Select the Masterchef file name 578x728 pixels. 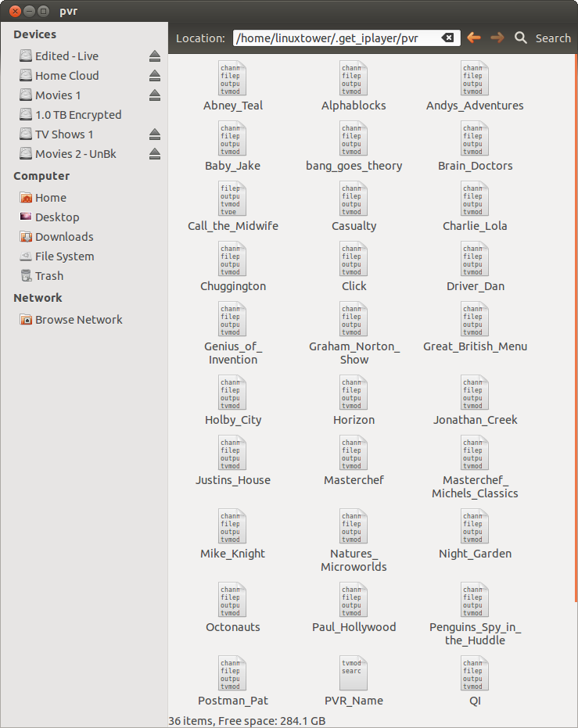(354, 480)
